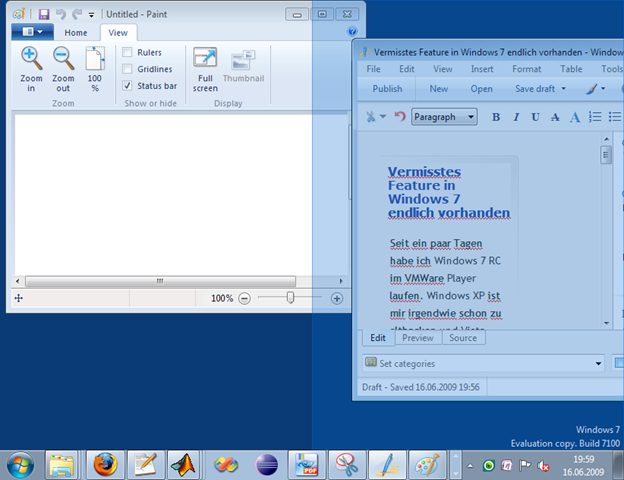Click the Paint horizontal scrollbar thumb

click(x=160, y=281)
